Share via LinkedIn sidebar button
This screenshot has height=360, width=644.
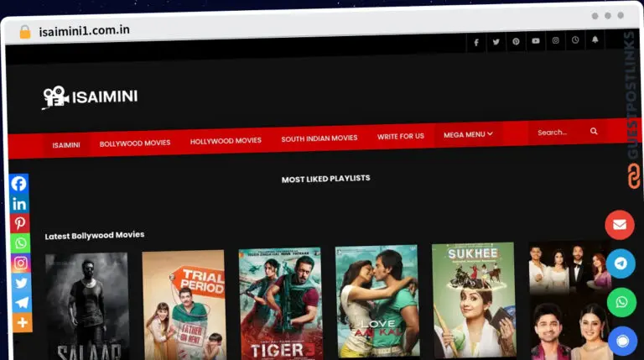19,204
